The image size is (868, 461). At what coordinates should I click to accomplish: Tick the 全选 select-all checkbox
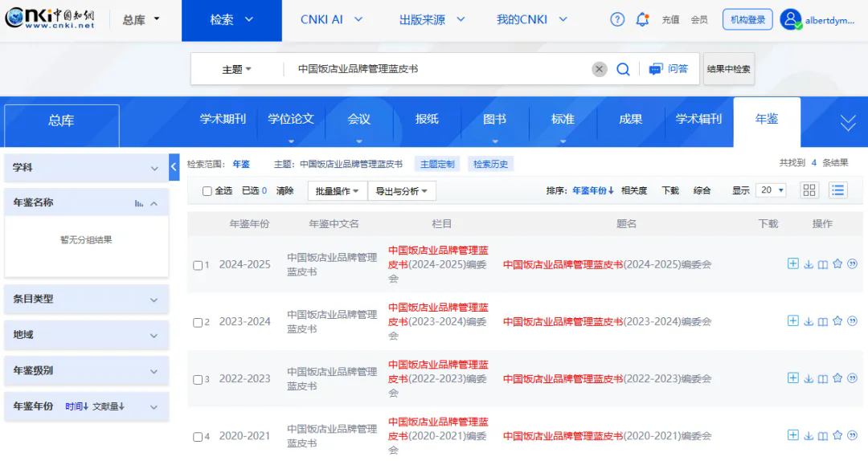pos(207,191)
